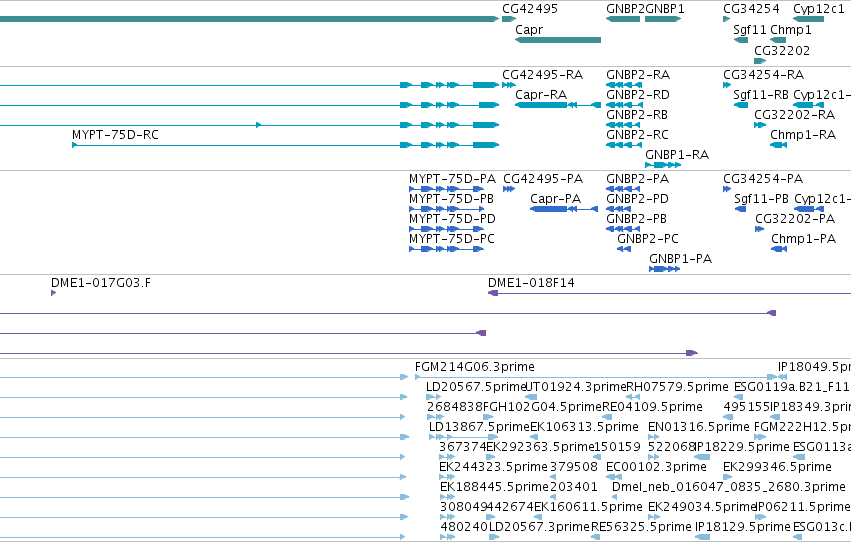
Task: Open EST EK188445.5prime
Action: point(494,487)
